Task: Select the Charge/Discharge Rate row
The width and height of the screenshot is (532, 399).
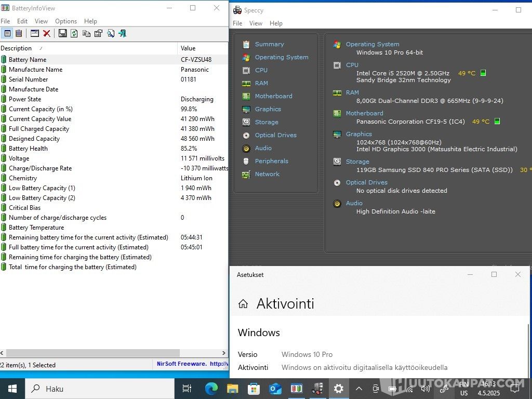Action: coord(114,168)
